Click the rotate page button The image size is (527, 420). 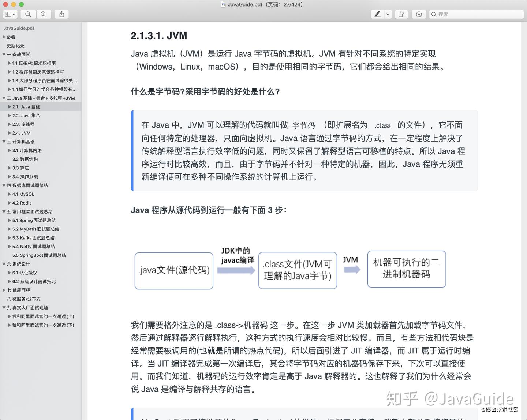401,14
